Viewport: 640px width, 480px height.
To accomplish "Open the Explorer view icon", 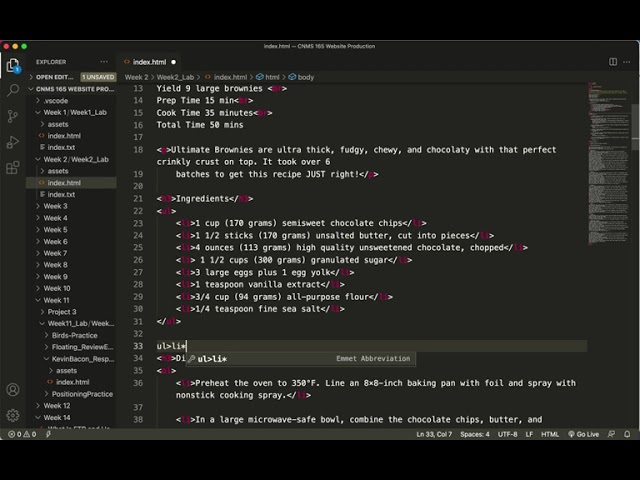I will [x=13, y=64].
